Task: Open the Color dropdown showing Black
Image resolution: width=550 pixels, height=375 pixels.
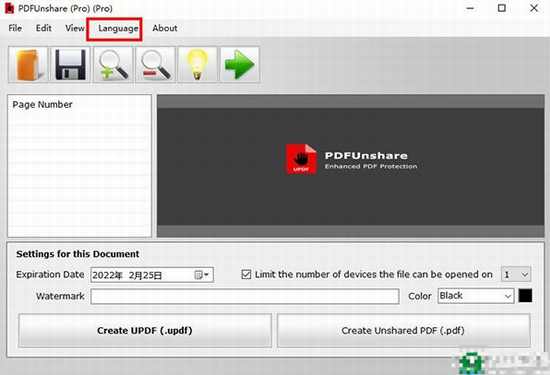Action: tap(476, 296)
